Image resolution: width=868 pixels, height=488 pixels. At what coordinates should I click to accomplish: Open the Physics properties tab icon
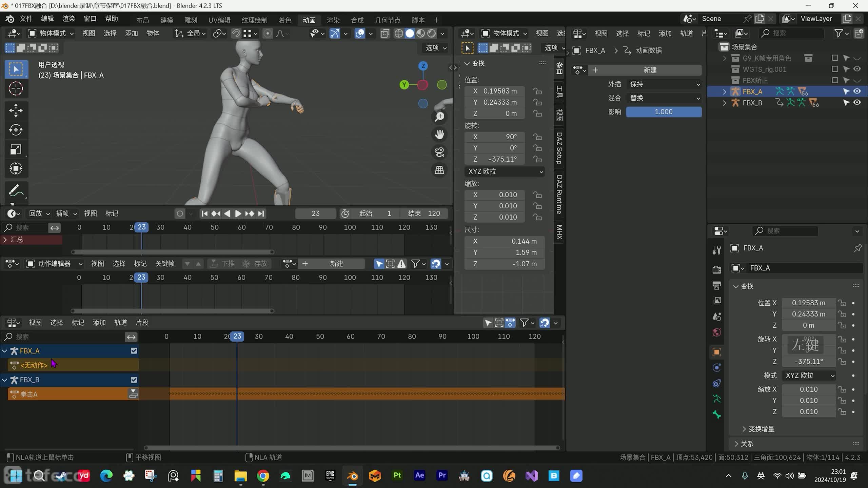click(x=716, y=368)
